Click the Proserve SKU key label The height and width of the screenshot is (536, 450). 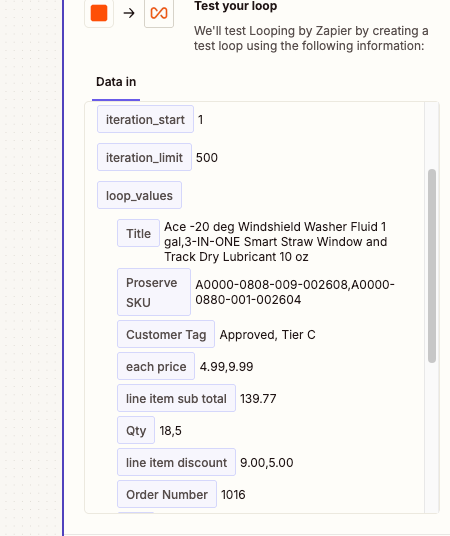click(154, 292)
